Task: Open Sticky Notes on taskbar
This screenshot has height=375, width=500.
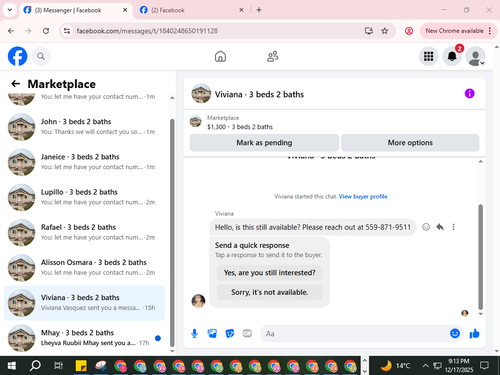Action: [81, 366]
